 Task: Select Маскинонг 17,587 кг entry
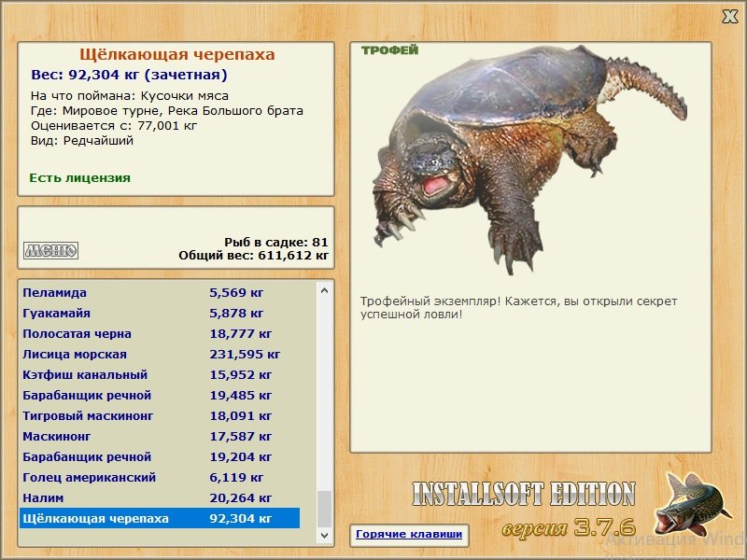160,436
